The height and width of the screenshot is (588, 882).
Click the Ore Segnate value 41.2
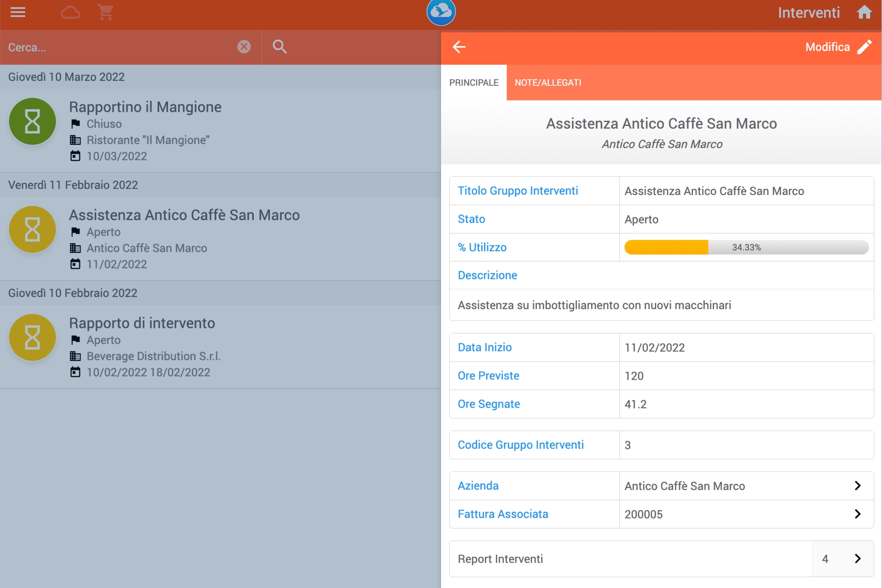click(636, 404)
